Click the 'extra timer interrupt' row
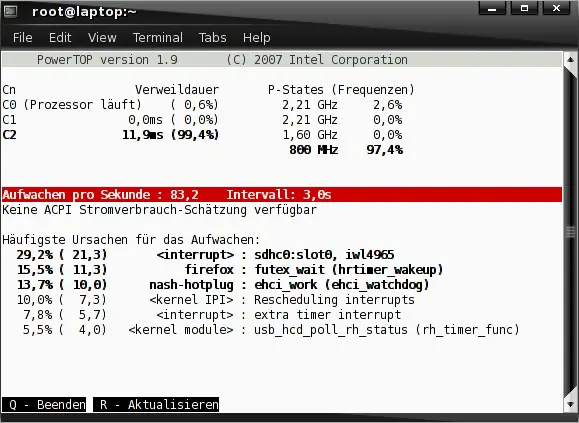 click(x=212, y=315)
